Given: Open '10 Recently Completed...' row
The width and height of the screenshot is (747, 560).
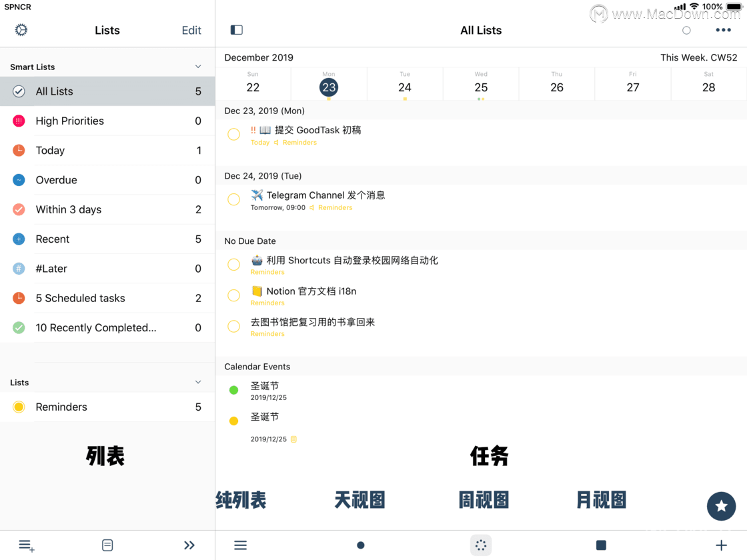Looking at the screenshot, I should (107, 327).
